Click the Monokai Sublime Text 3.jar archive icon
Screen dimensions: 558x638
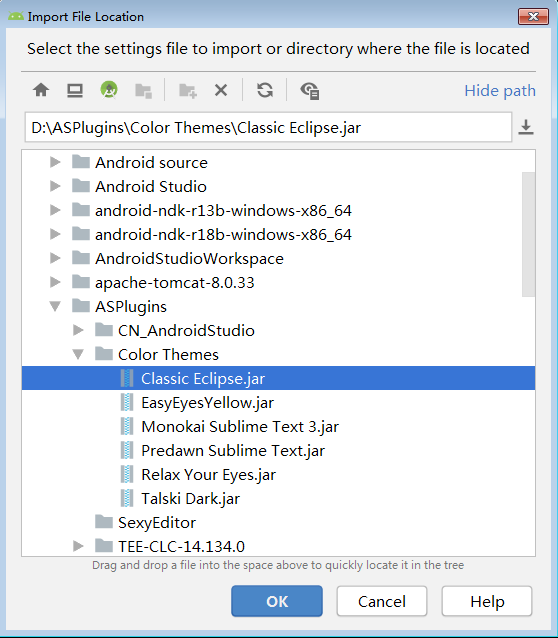tap(127, 426)
